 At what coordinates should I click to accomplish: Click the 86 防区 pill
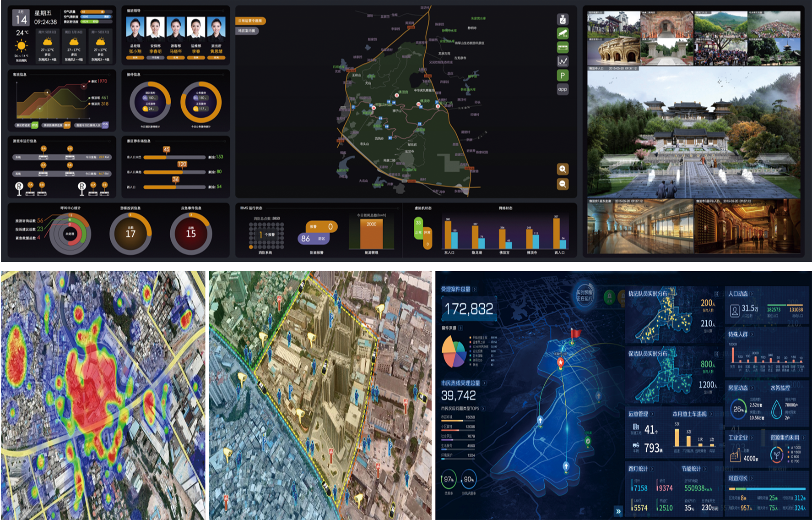(x=314, y=238)
